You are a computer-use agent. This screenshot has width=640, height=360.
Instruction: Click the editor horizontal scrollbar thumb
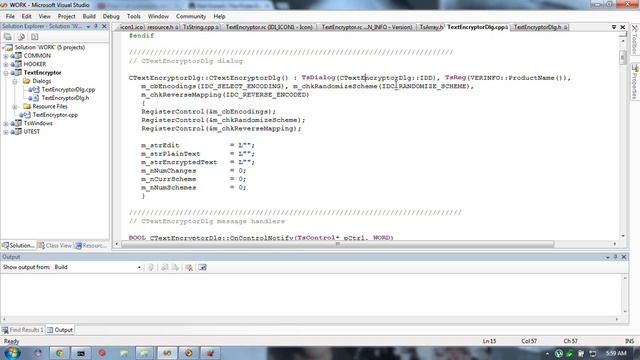pyautogui.click(x=338, y=244)
